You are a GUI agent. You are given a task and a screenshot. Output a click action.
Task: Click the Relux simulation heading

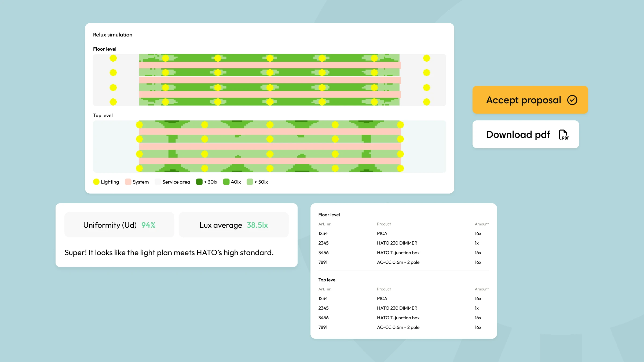point(113,35)
